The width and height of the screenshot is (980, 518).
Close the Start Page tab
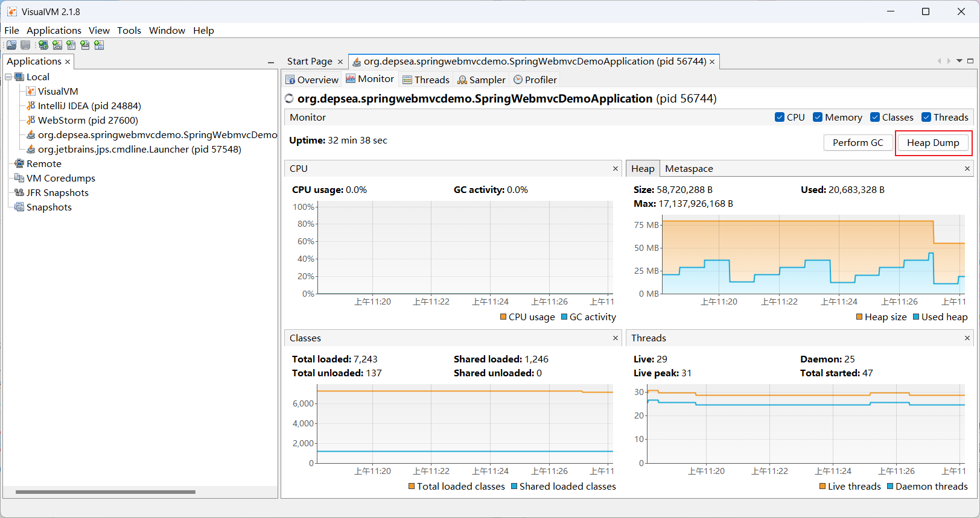[340, 62]
